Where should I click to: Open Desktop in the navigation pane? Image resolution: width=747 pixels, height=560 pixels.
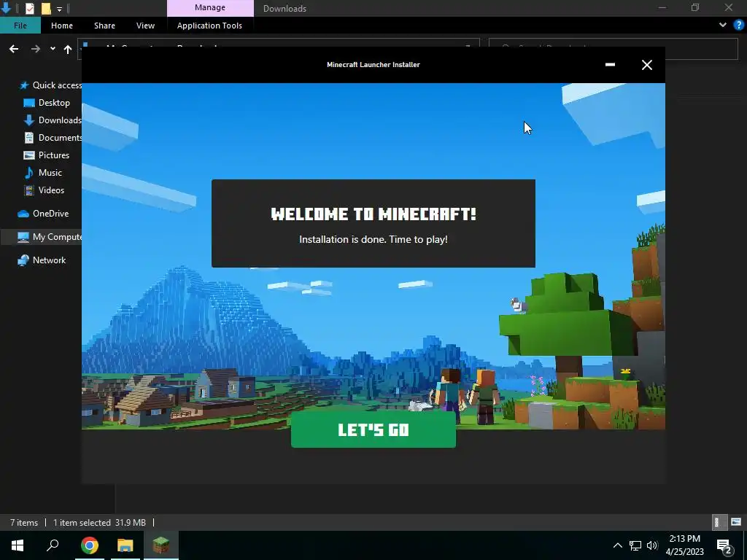(x=47, y=103)
